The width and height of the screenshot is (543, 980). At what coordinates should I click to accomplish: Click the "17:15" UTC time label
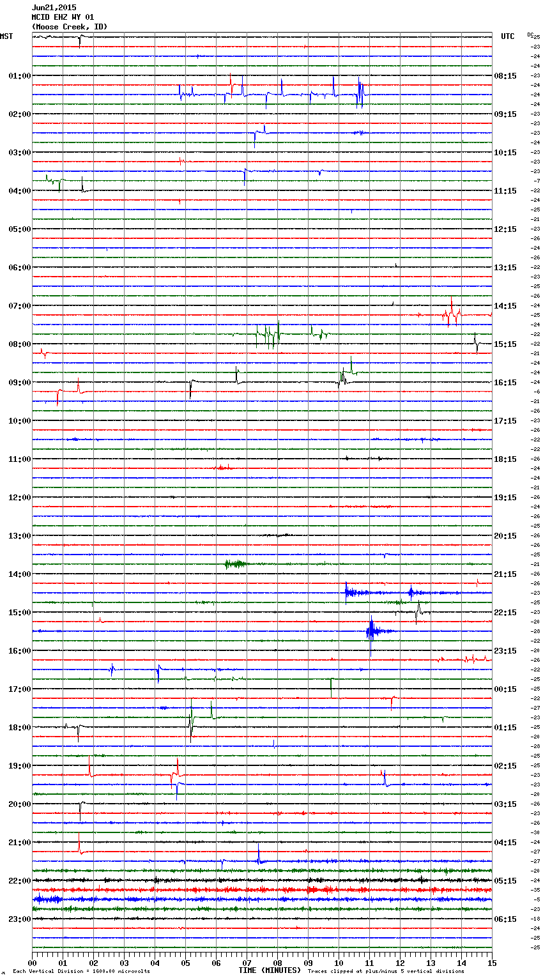[x=505, y=421]
